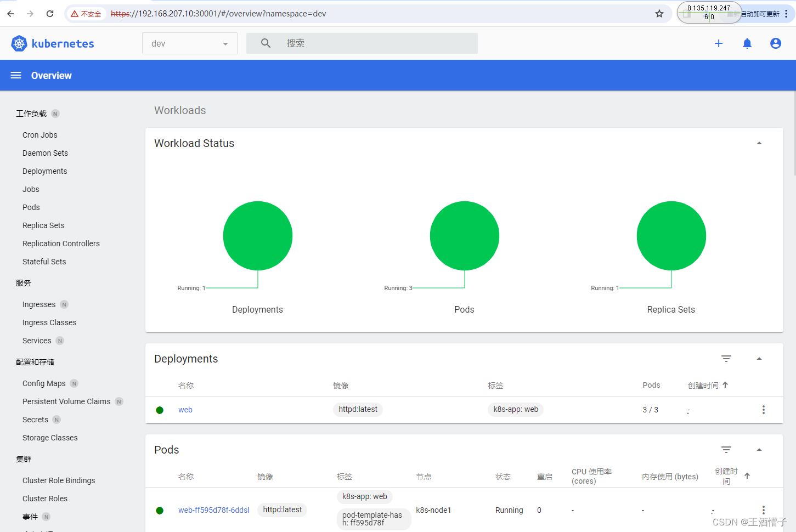
Task: Filter the Deployments list
Action: [x=726, y=359]
